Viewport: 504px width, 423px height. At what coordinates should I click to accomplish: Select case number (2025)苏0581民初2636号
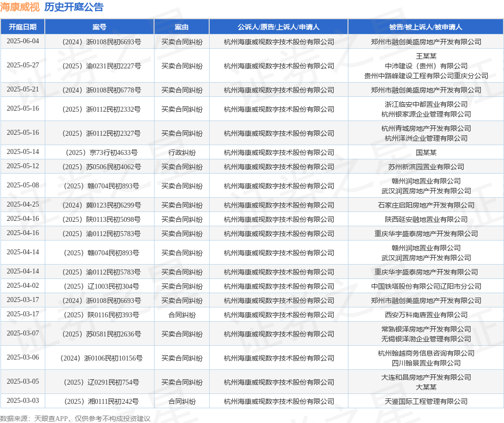[x=101, y=334]
